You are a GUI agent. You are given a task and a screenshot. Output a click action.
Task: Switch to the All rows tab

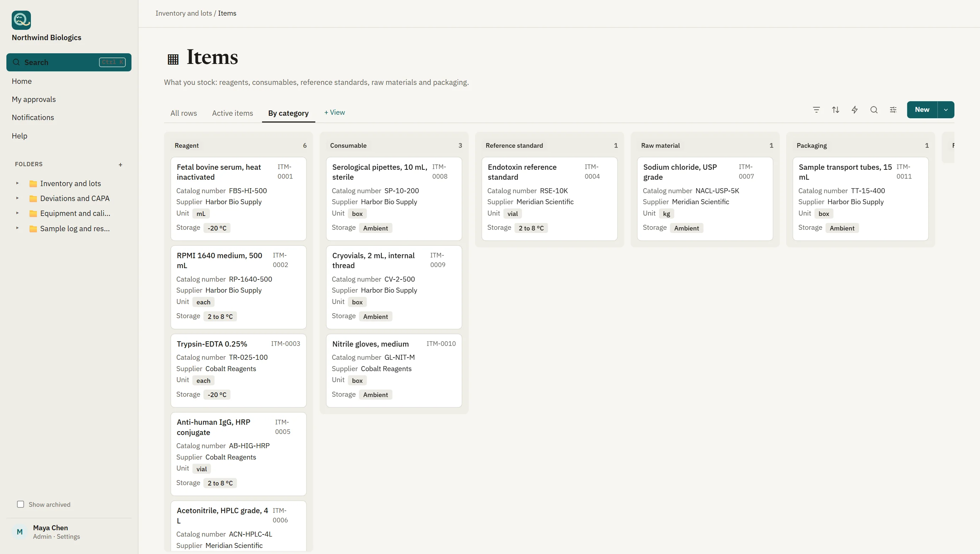pyautogui.click(x=184, y=113)
